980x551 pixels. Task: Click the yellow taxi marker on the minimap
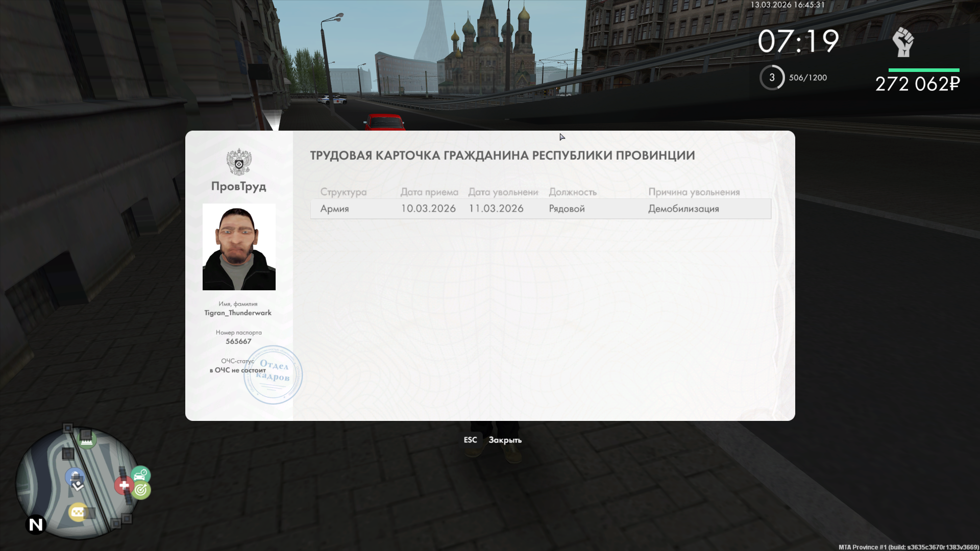pos(78,512)
